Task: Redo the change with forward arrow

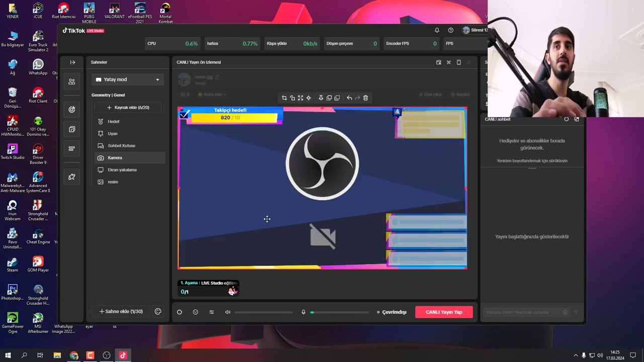Action: [x=357, y=98]
